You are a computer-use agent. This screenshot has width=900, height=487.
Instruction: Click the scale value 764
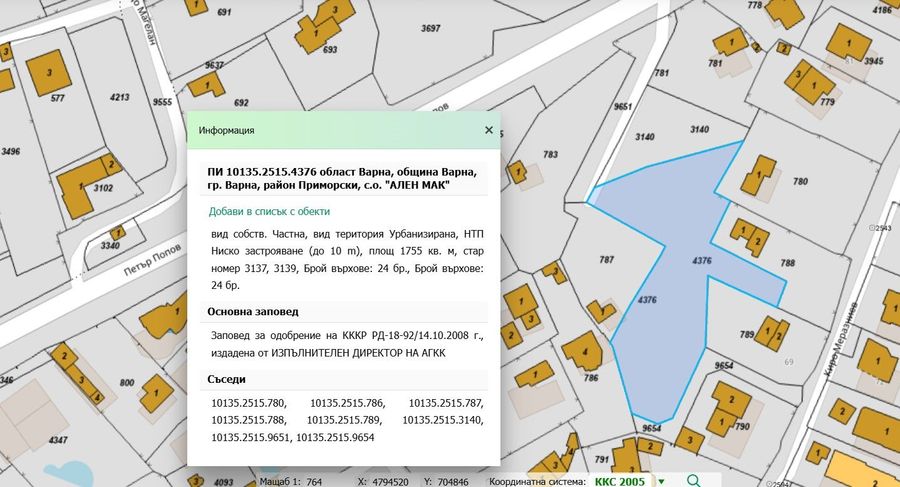314,482
